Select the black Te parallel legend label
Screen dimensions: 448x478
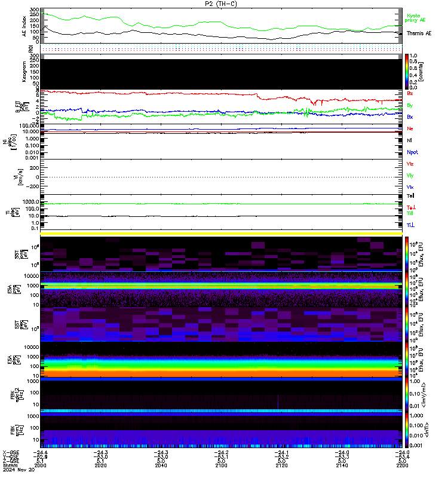coord(410,196)
